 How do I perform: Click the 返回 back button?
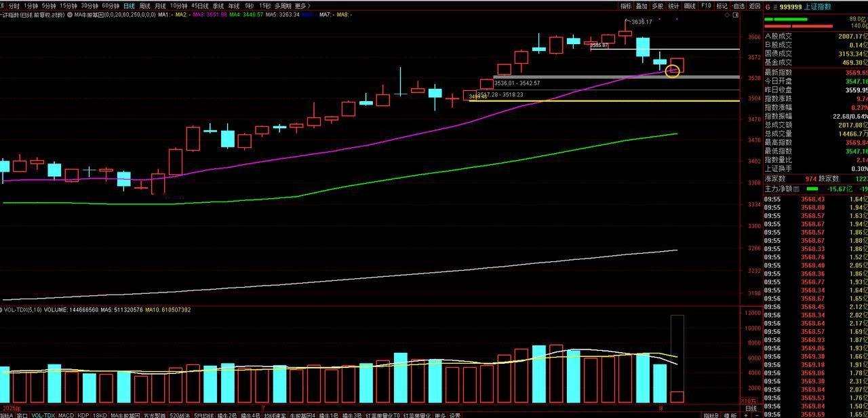point(755,5)
